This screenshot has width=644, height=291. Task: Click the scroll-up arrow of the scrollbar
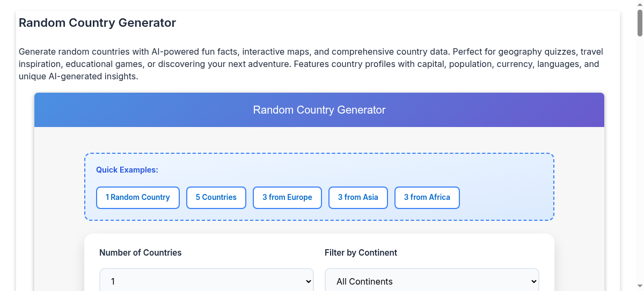pyautogui.click(x=640, y=4)
